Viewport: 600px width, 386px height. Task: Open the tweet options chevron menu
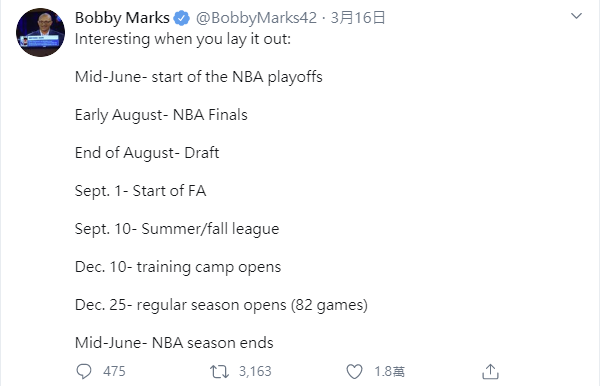click(x=576, y=16)
